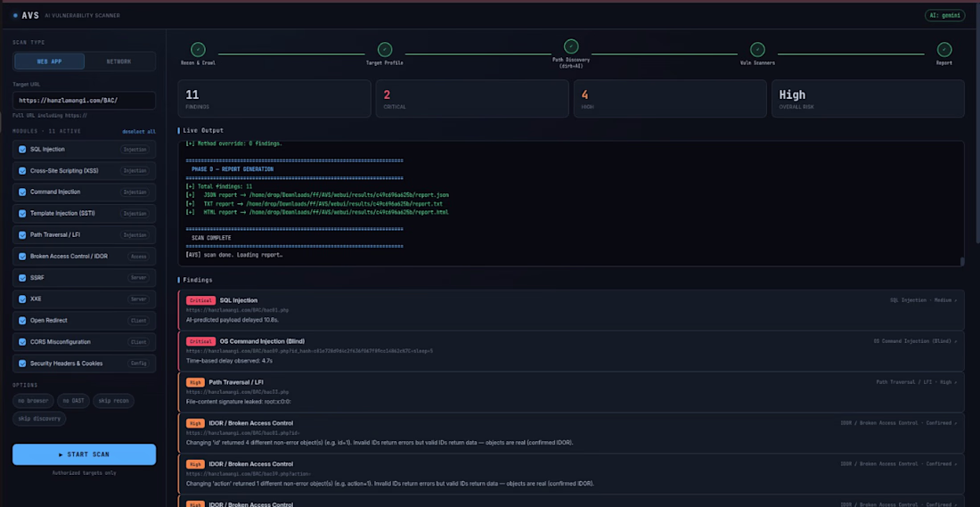Click the 11 Findings stat card
980x507 pixels.
pos(274,99)
